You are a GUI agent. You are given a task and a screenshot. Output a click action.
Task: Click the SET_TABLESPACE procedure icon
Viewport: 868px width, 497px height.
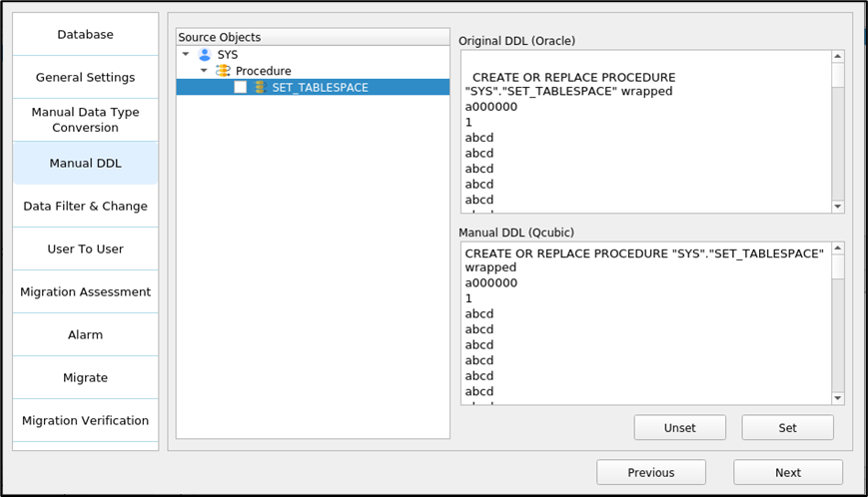[x=260, y=88]
